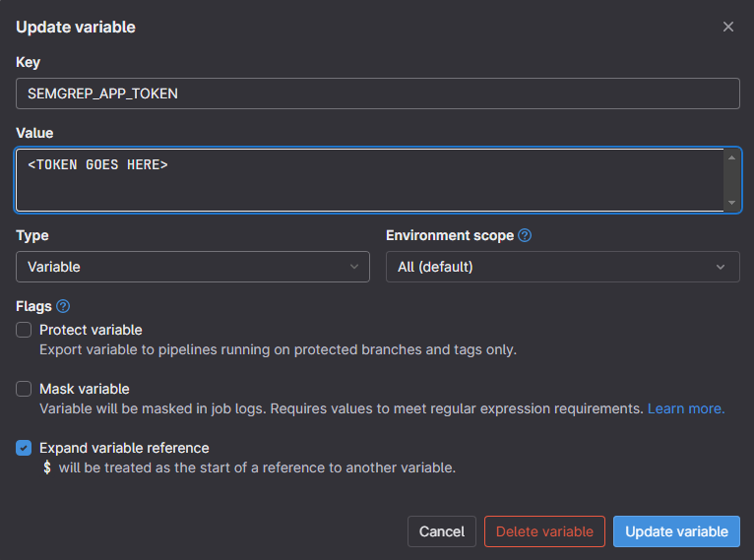
Task: Uncheck Expand variable reference
Action: (x=25, y=448)
